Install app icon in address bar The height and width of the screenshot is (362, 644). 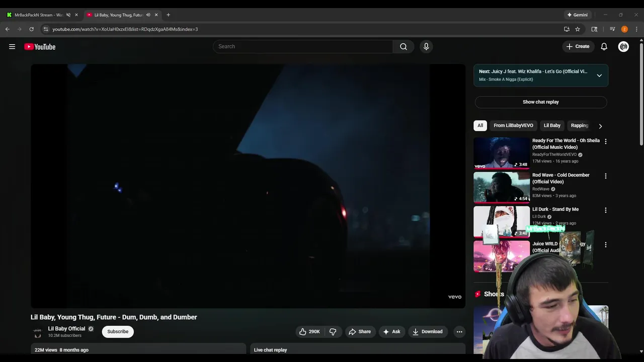click(567, 29)
